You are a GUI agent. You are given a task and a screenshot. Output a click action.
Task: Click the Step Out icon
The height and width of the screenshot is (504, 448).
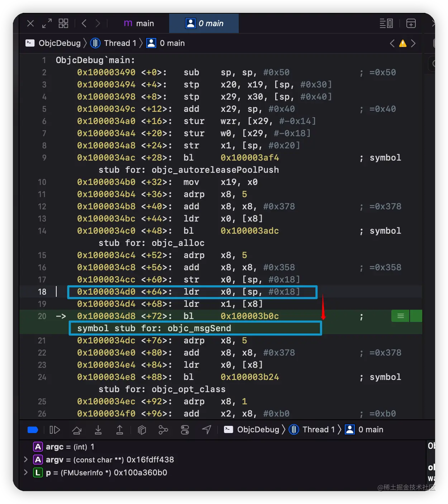tap(120, 430)
